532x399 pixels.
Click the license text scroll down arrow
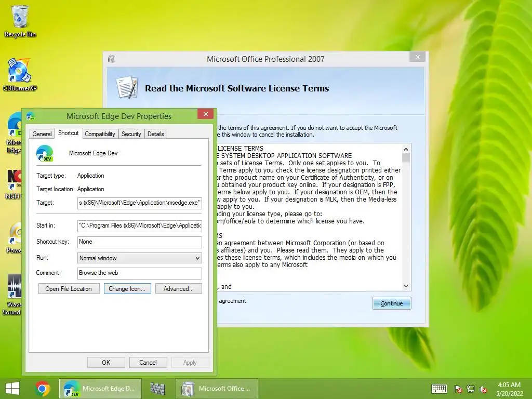point(406,286)
